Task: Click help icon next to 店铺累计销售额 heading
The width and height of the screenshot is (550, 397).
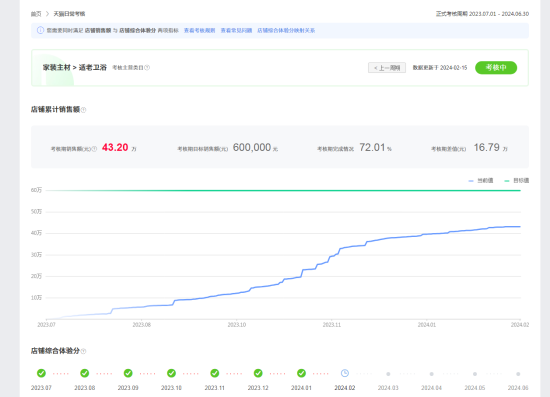Action: click(x=83, y=110)
